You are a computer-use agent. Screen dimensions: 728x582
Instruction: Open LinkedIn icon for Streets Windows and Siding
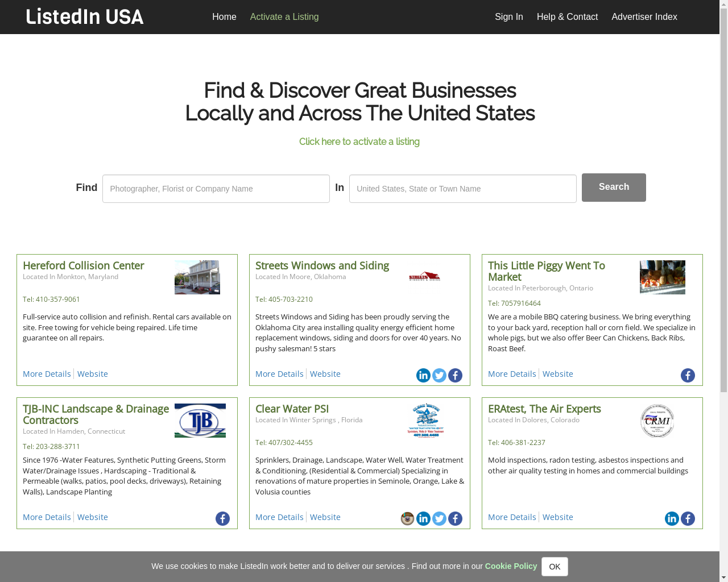click(x=423, y=375)
